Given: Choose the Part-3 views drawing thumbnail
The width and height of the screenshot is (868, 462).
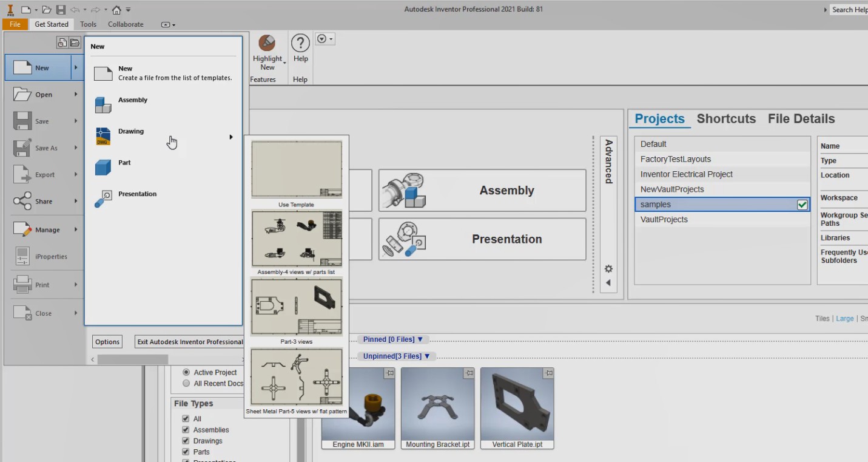Looking at the screenshot, I should click(x=297, y=307).
